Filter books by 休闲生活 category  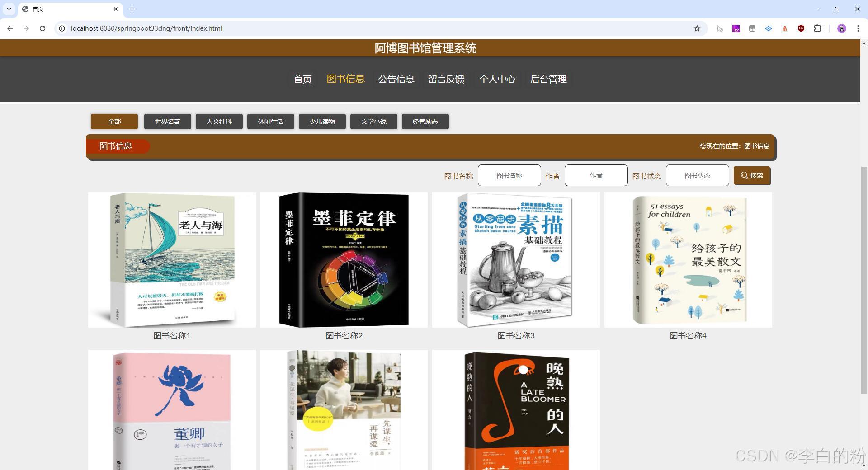[271, 122]
